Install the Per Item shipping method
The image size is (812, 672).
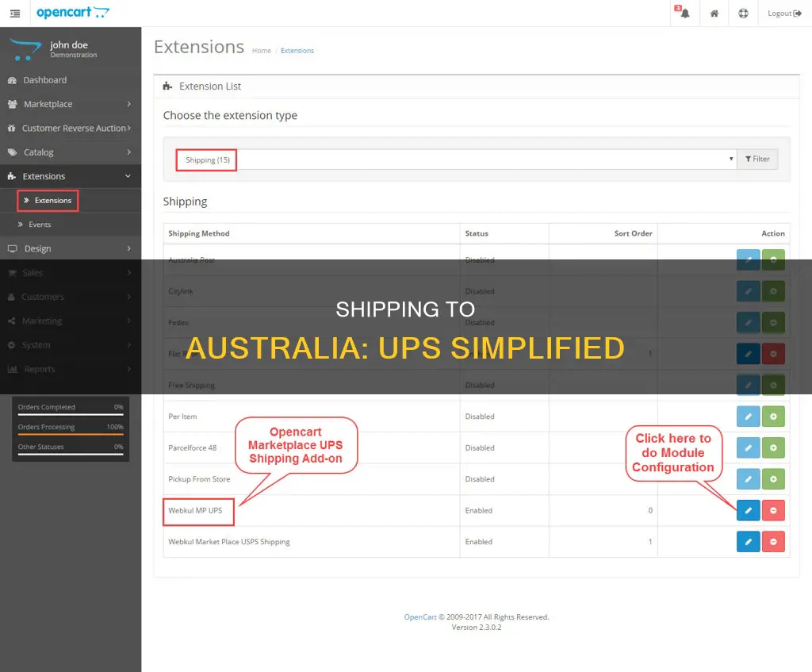pyautogui.click(x=773, y=417)
